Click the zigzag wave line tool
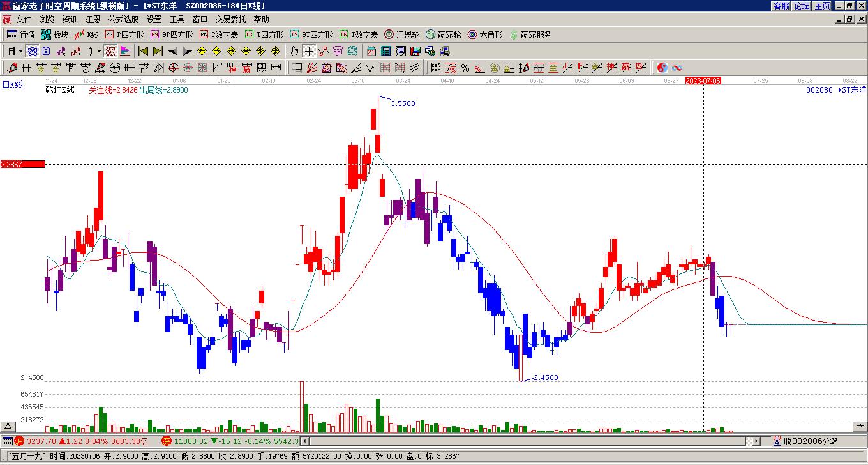Image resolution: width=868 pixels, height=465 pixels. point(370,68)
